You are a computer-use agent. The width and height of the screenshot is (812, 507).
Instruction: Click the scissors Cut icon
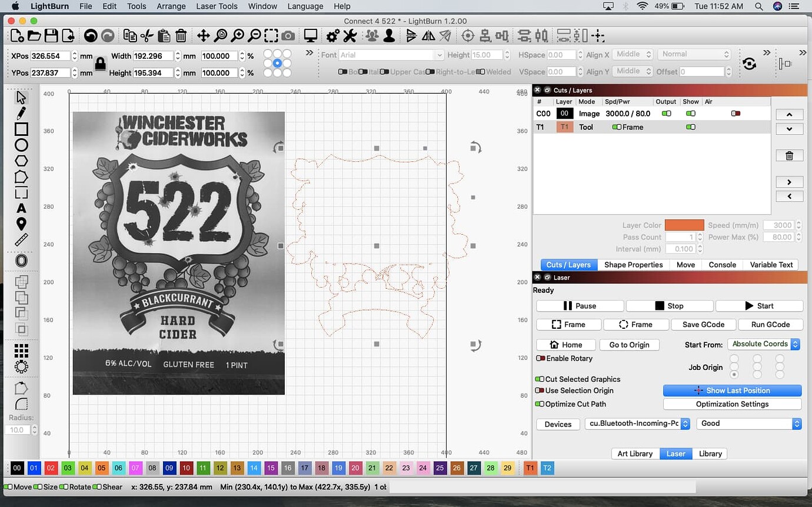(147, 36)
